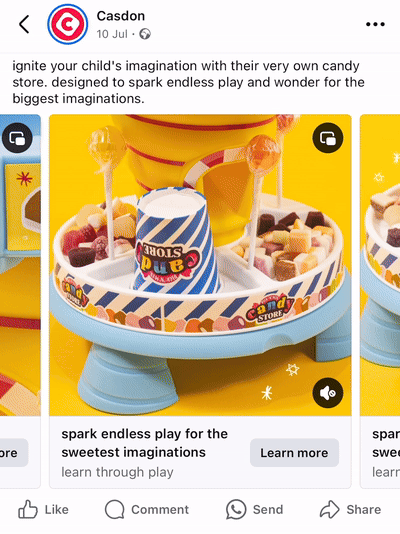Toggle the video sound mute button

(328, 393)
